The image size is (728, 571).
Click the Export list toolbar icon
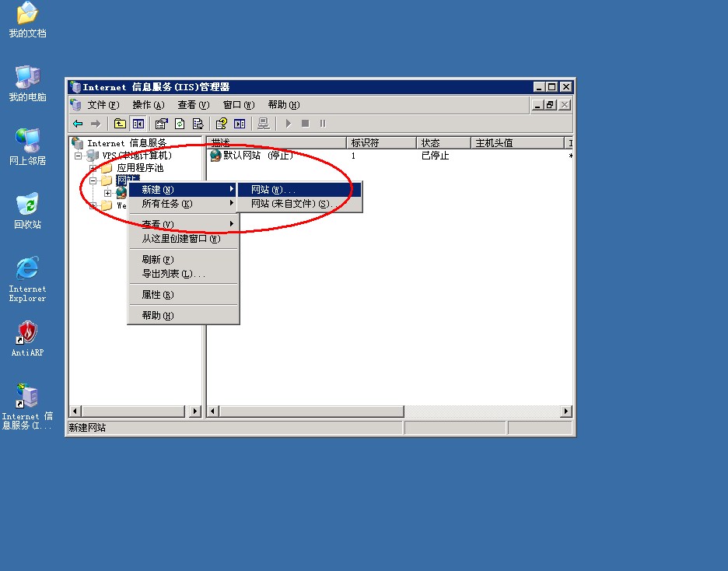tap(198, 124)
